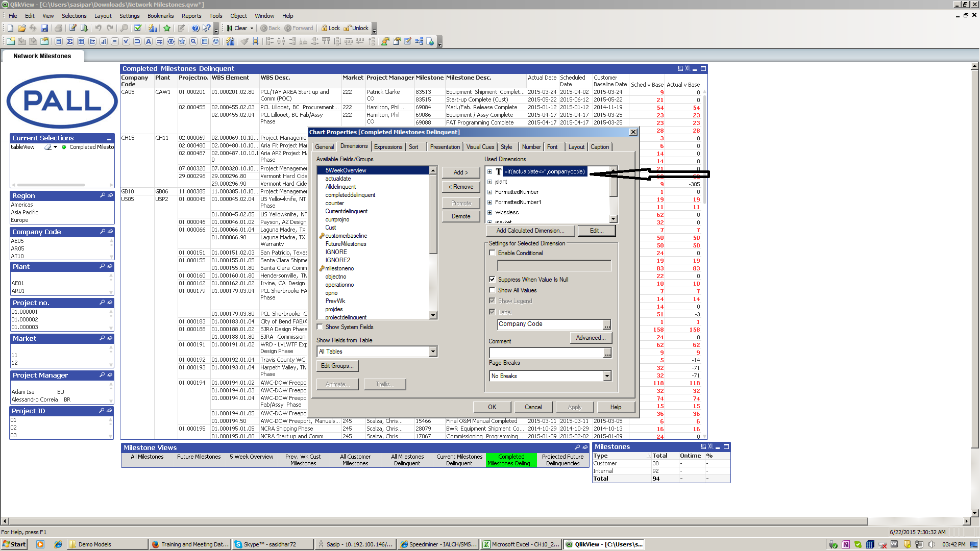980x551 pixels.
Task: Click the Open file folder icon
Action: pos(21,28)
